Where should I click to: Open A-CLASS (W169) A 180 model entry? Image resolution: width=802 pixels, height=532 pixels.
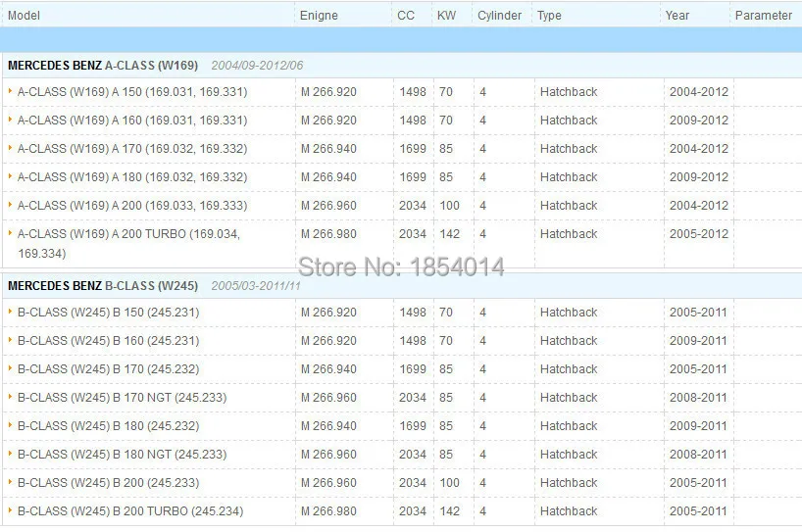pyautogui.click(x=132, y=176)
